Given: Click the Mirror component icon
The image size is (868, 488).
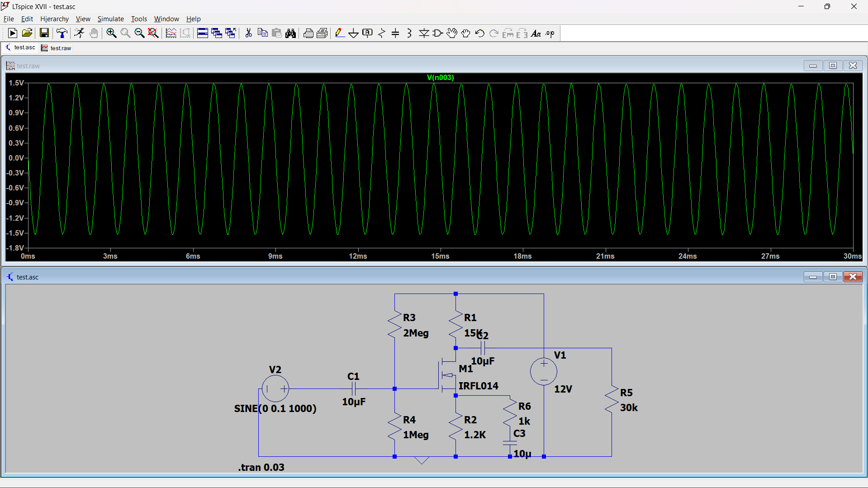Looking at the screenshot, I should pos(522,33).
